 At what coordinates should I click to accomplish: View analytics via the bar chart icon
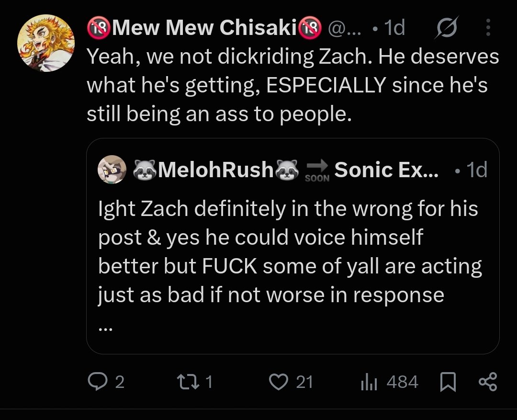pos(369,382)
